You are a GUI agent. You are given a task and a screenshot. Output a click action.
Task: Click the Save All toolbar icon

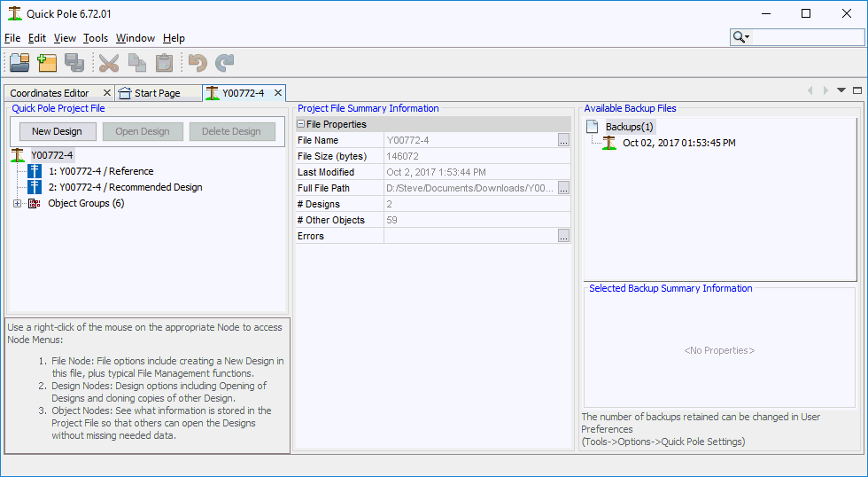(74, 63)
